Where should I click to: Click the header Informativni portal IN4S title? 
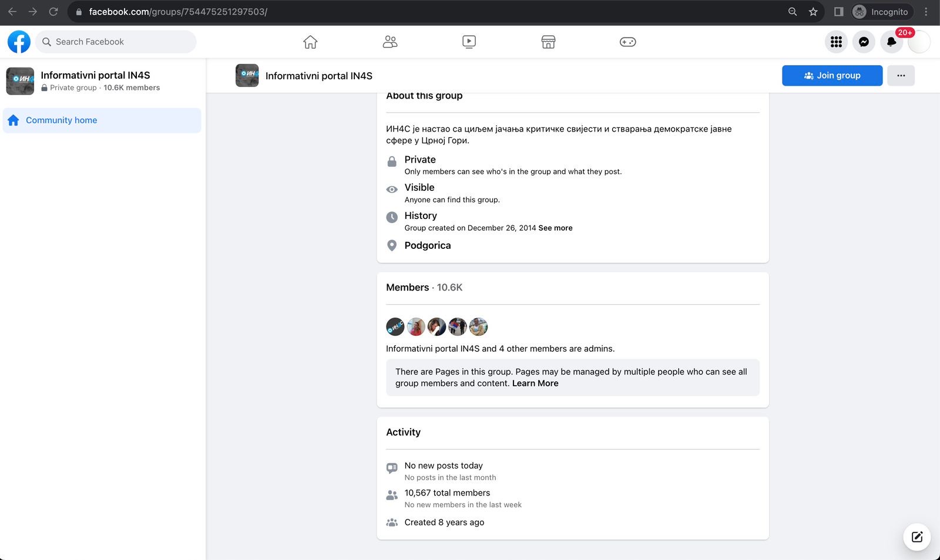click(x=319, y=76)
